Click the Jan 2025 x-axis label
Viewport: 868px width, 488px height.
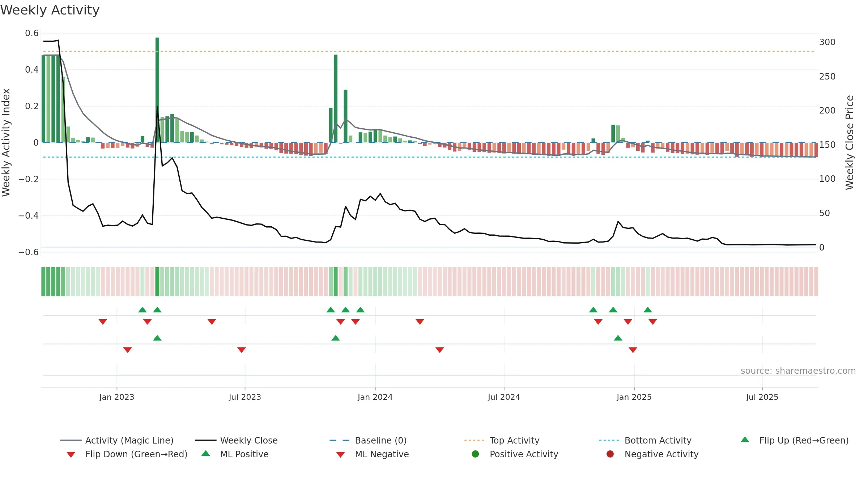[634, 397]
